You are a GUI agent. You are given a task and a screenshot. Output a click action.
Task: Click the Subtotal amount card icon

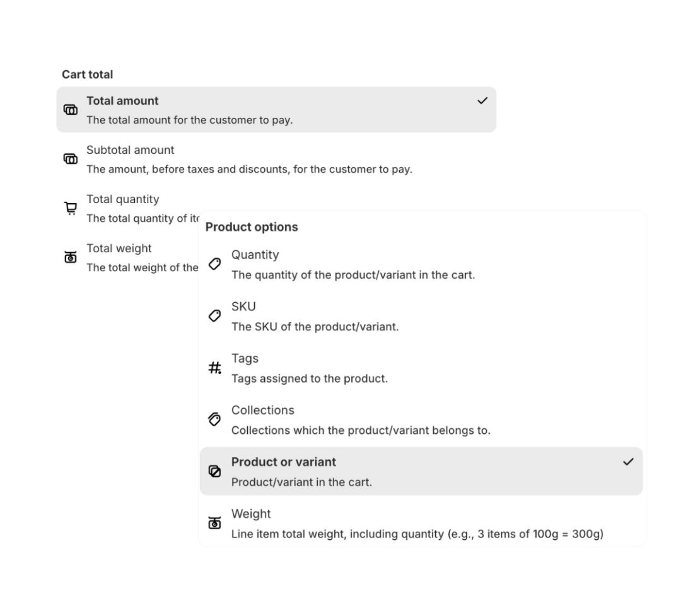point(71,158)
